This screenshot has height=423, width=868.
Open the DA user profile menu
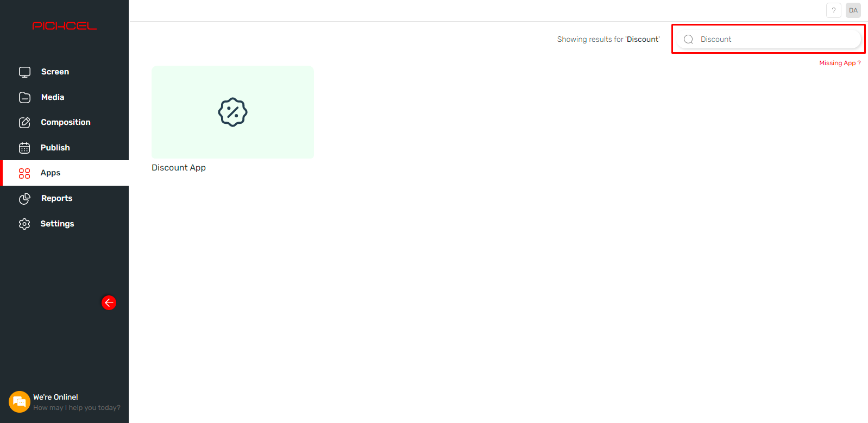point(853,10)
